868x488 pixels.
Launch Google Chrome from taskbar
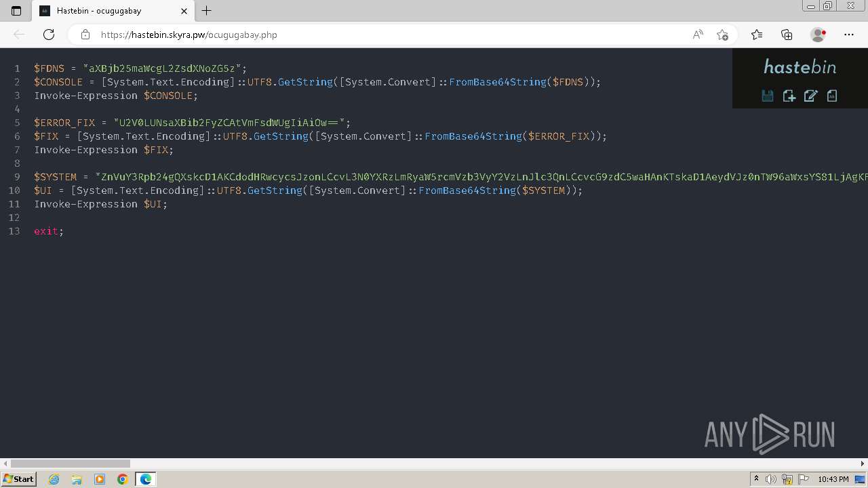[x=122, y=479]
